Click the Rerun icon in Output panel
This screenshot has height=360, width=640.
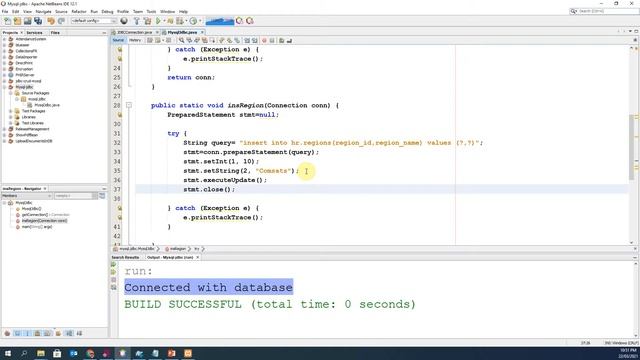(113, 264)
